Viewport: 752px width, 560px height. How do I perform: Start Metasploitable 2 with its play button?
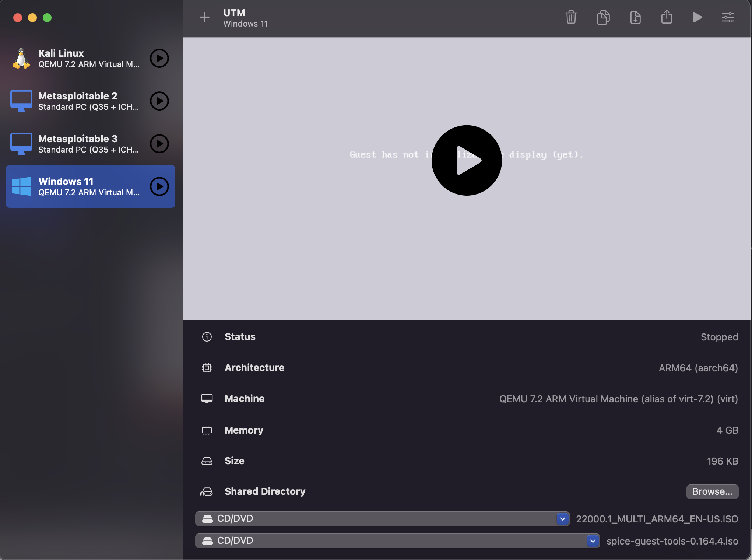[x=159, y=101]
